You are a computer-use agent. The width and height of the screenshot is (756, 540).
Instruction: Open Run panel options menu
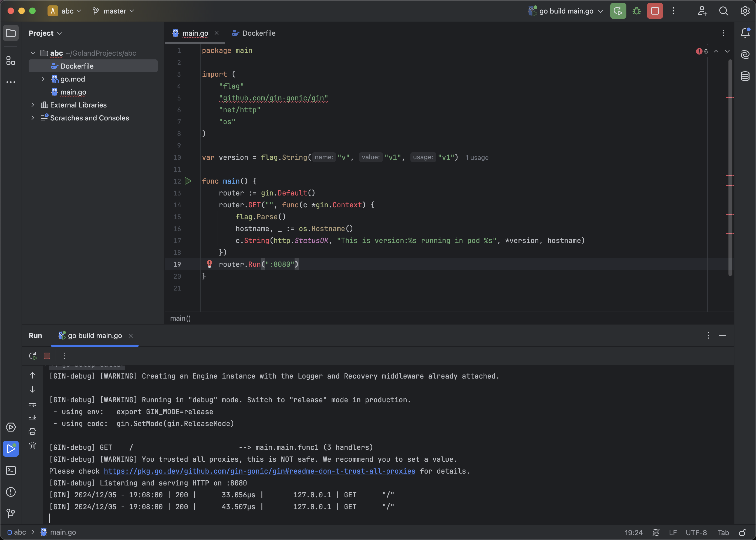pyautogui.click(x=708, y=336)
